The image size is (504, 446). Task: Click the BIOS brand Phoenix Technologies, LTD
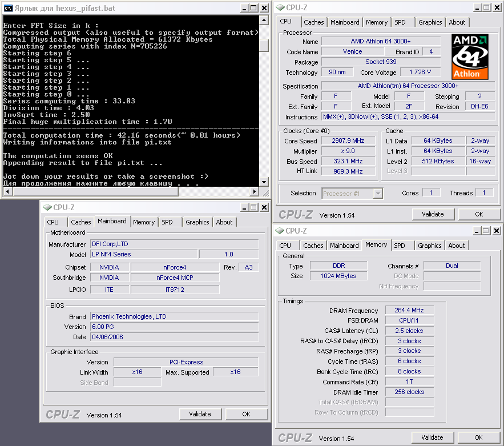click(x=175, y=317)
